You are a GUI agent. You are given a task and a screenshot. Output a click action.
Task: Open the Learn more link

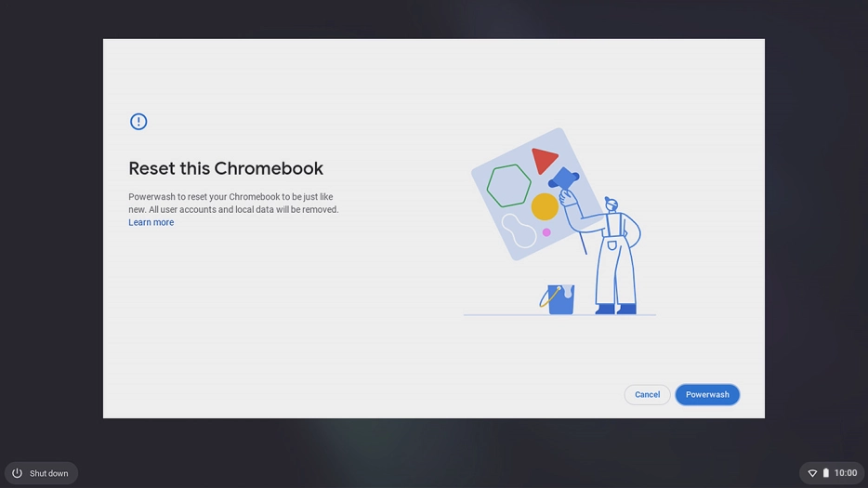[x=151, y=223]
